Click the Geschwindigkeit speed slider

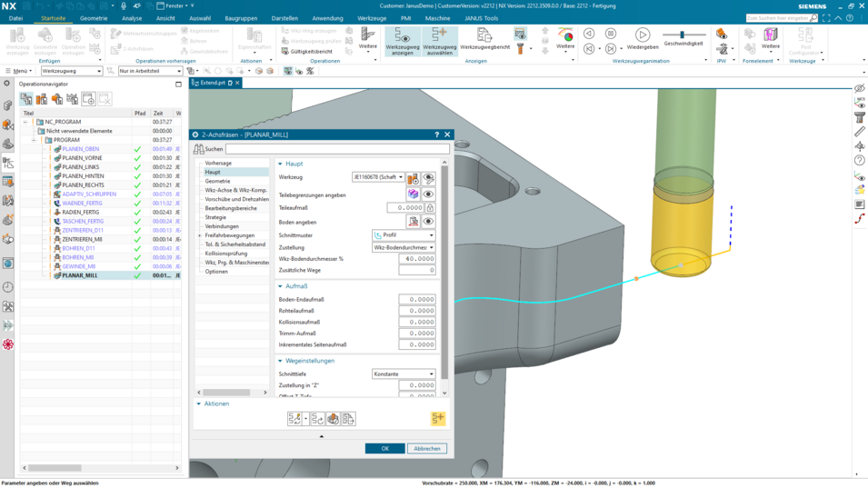coord(683,35)
